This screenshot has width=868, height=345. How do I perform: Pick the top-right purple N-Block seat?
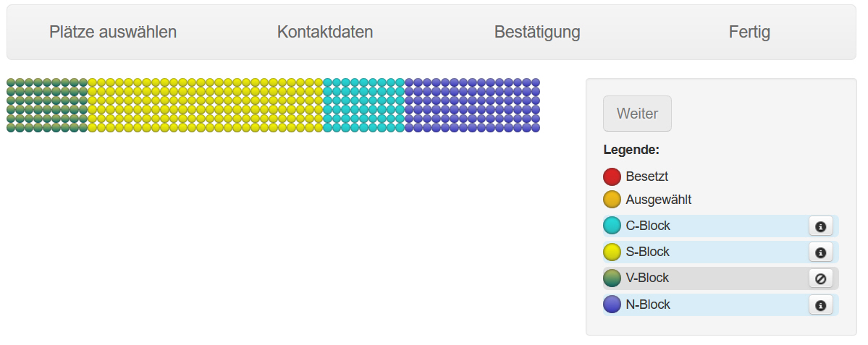coord(536,82)
